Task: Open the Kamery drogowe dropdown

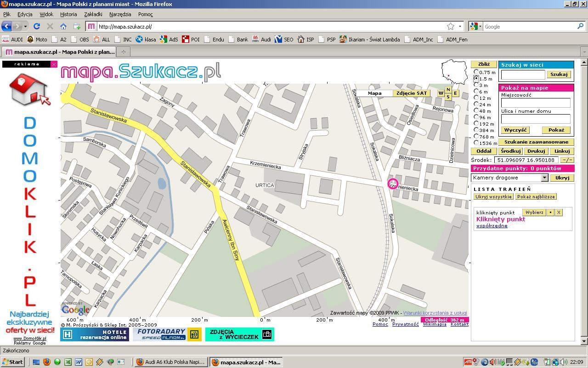Action: [509, 178]
